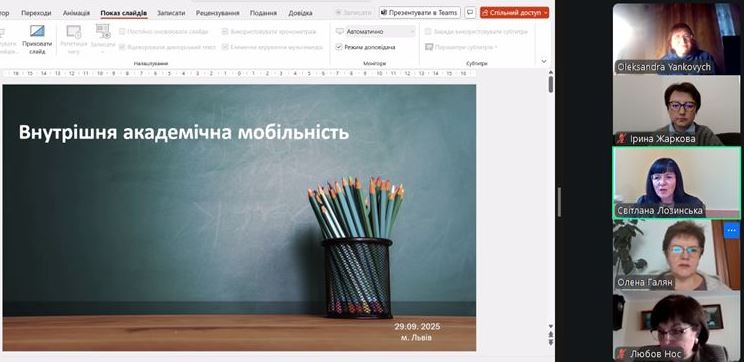The height and width of the screenshot is (362, 744).
Task: Click muted microphone icon beside Ірина Жаркова
Action: point(621,139)
